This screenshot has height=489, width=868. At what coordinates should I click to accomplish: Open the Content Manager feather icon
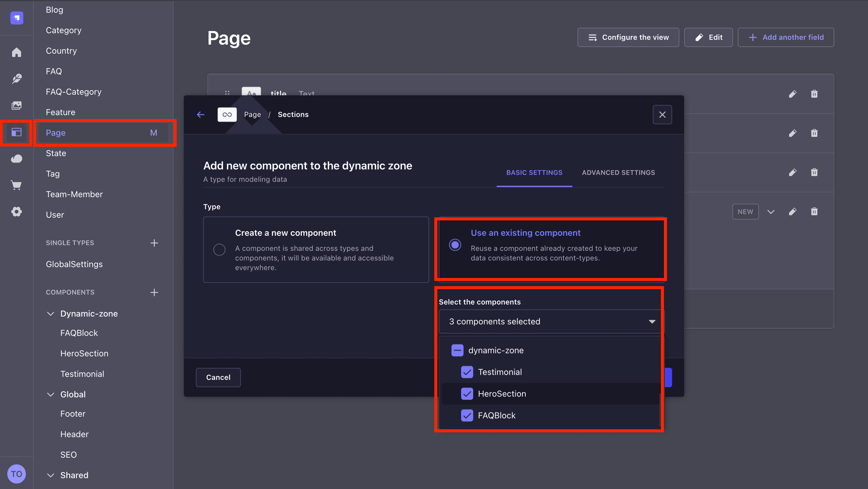tap(17, 79)
